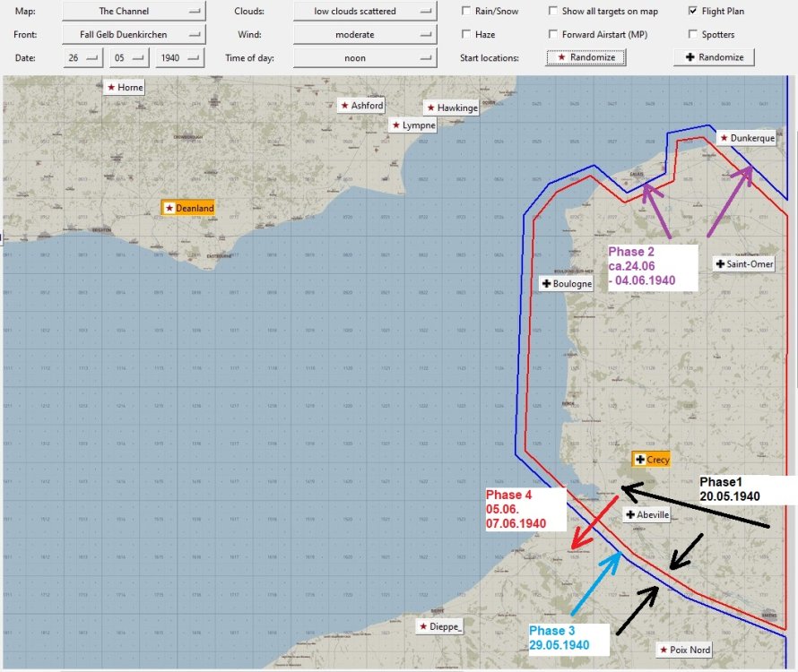The width and height of the screenshot is (798, 672).
Task: Open the Map dropdown showing The Channel
Action: 134,11
